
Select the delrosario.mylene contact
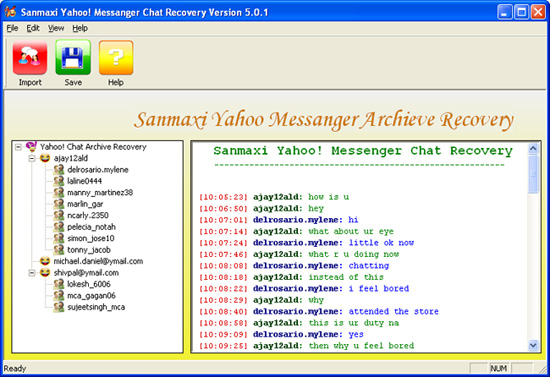click(98, 170)
